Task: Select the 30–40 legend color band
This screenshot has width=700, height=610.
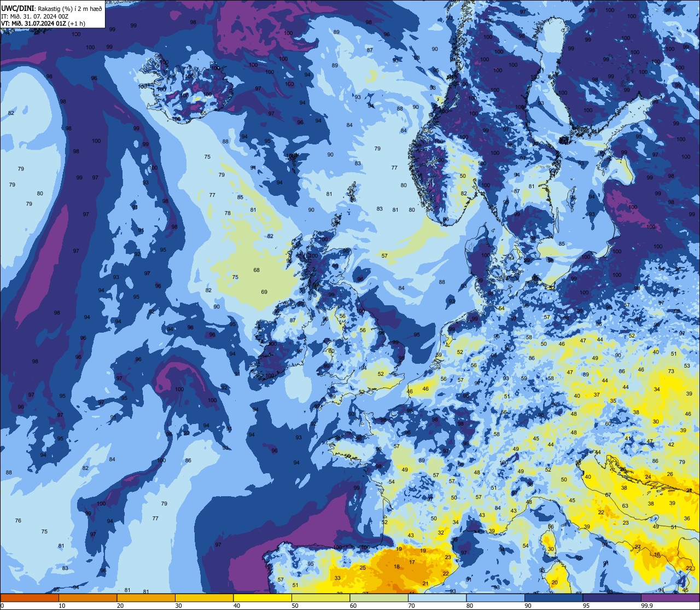Action: coord(204,597)
